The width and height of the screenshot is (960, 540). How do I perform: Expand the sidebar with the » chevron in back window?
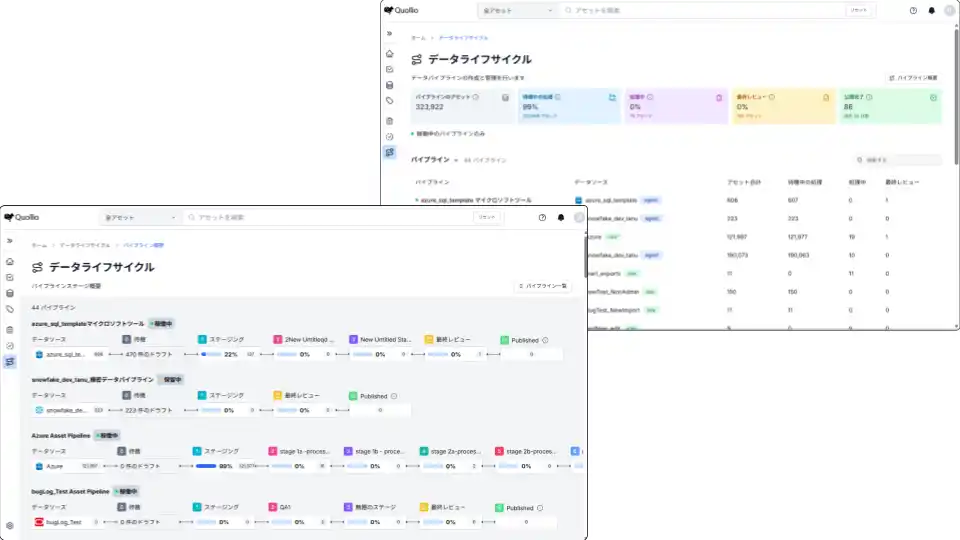coord(389,33)
